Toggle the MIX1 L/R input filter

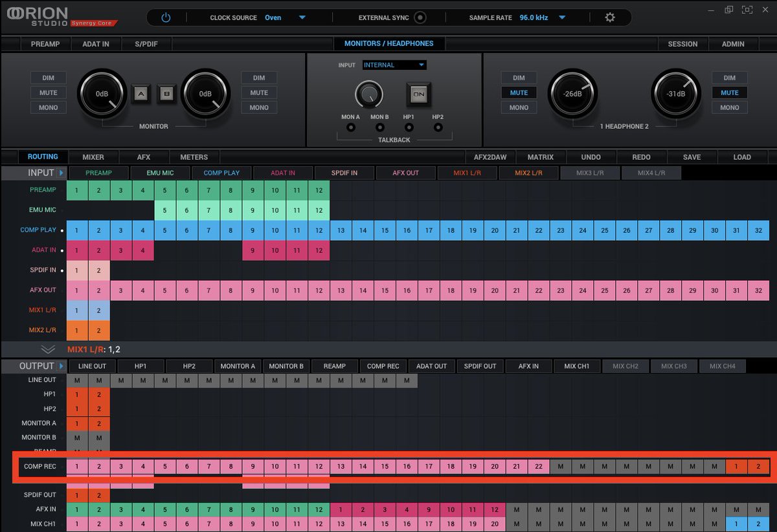pos(467,173)
